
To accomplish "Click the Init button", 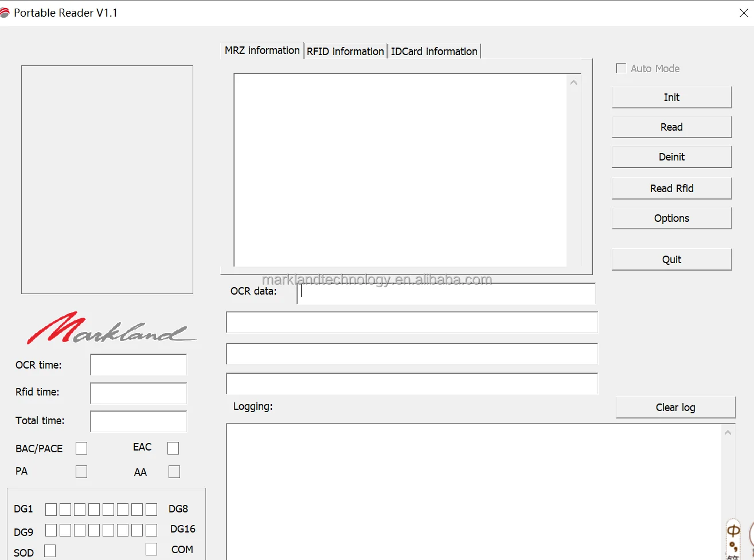I will [x=671, y=97].
